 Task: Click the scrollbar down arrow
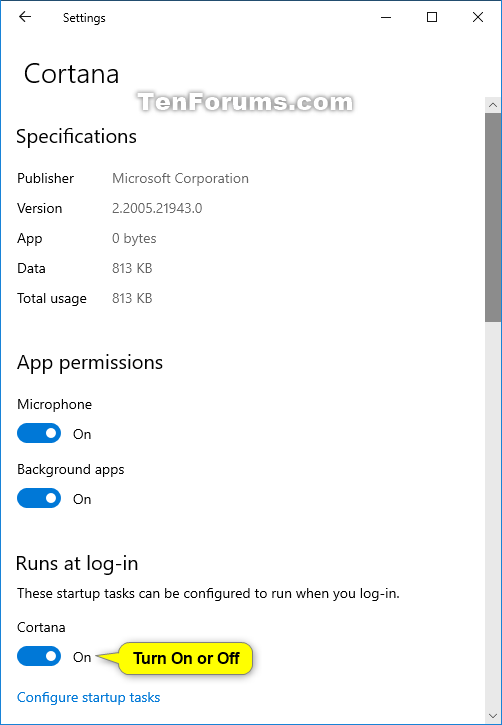[x=493, y=716]
